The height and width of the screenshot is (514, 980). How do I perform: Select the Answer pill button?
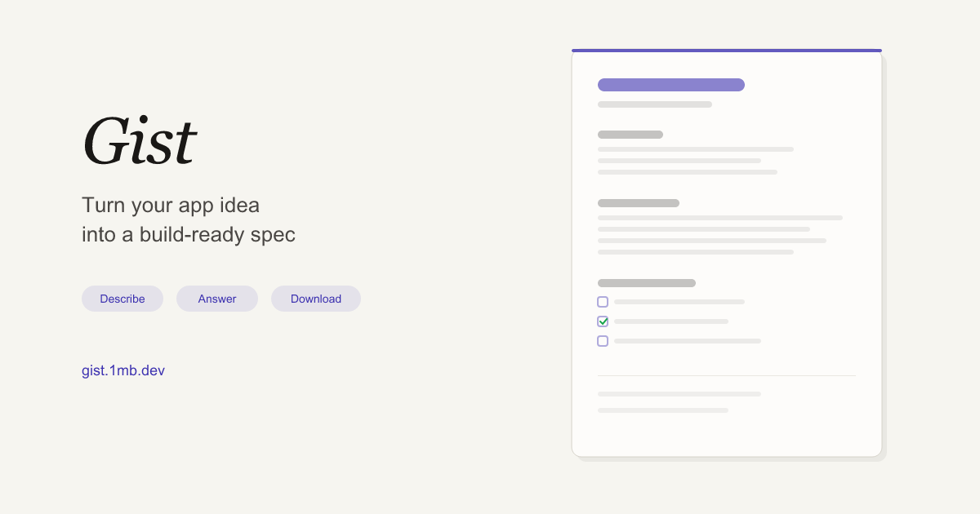point(217,299)
